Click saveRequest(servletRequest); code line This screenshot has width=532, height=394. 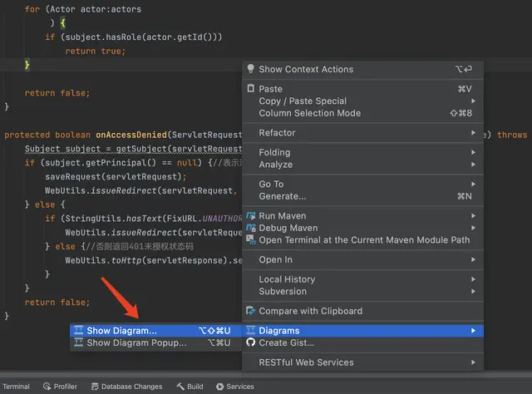(116, 176)
